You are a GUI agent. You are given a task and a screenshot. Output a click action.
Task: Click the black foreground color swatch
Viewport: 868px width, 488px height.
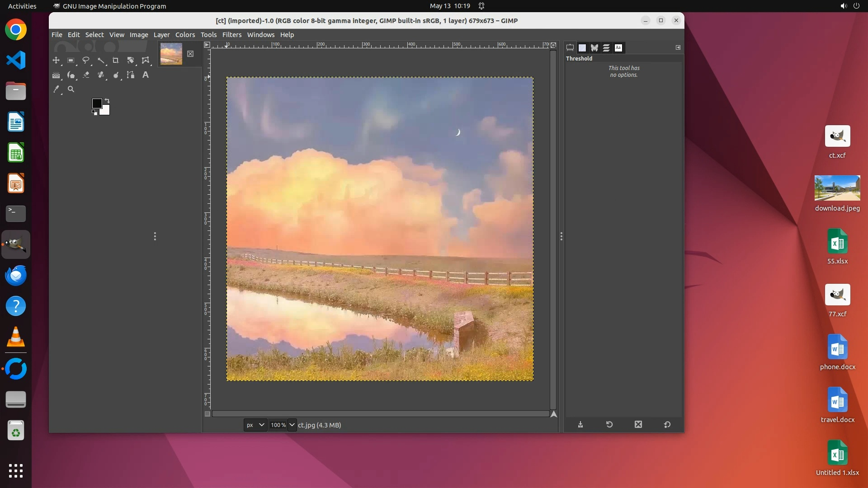click(96, 103)
